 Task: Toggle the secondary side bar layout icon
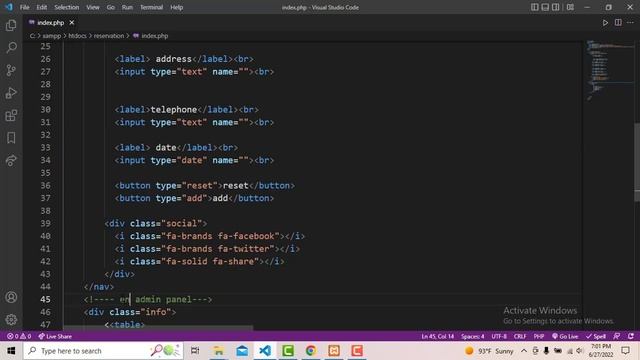(x=556, y=7)
